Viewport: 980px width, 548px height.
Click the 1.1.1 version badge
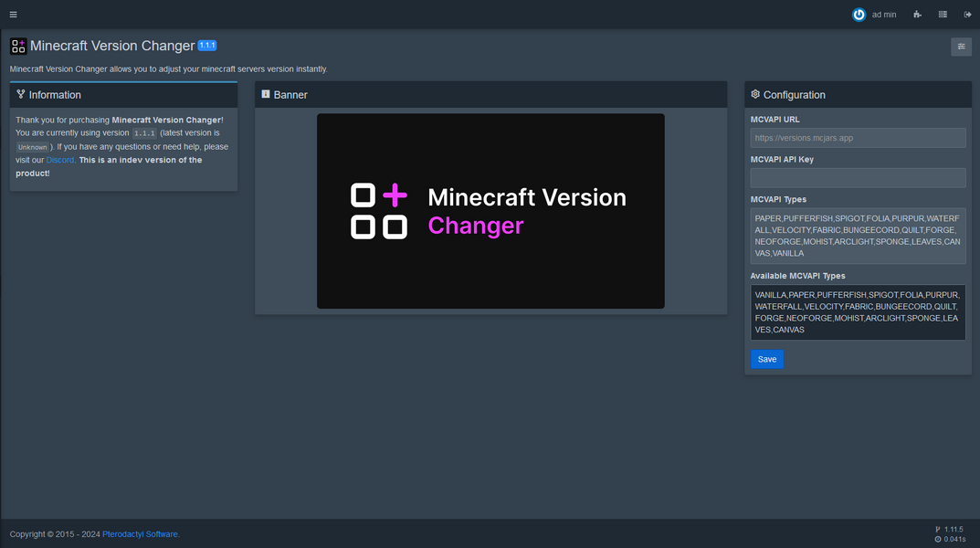point(206,45)
